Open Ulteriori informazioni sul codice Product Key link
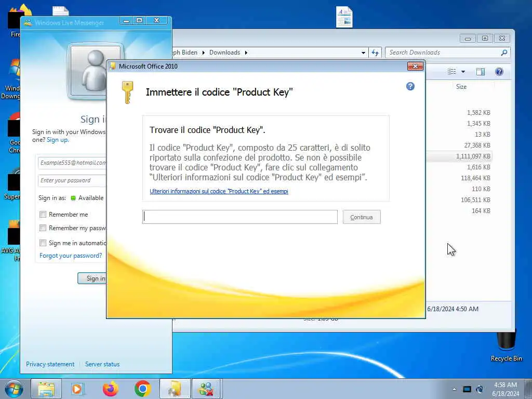Image resolution: width=532 pixels, height=399 pixels. click(219, 191)
